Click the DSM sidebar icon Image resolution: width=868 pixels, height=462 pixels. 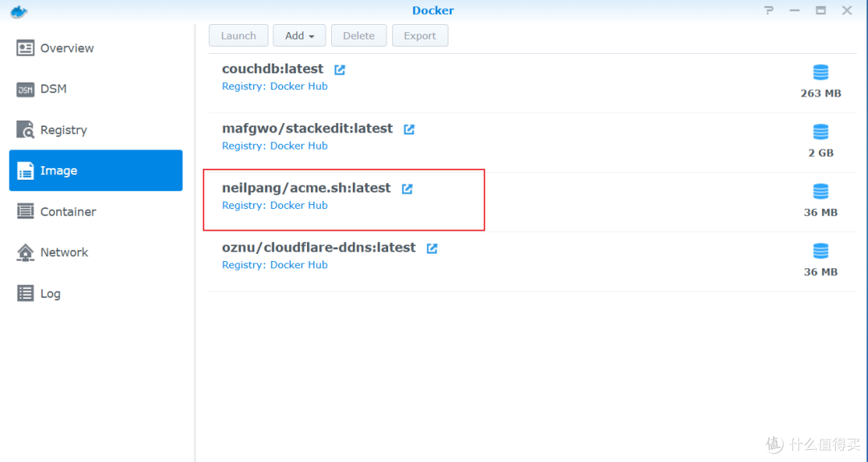[25, 89]
